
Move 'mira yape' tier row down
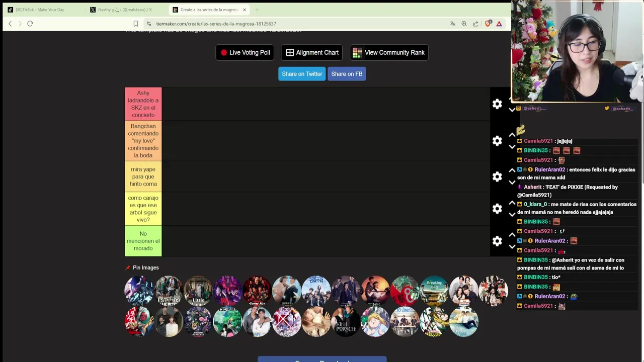click(x=512, y=183)
